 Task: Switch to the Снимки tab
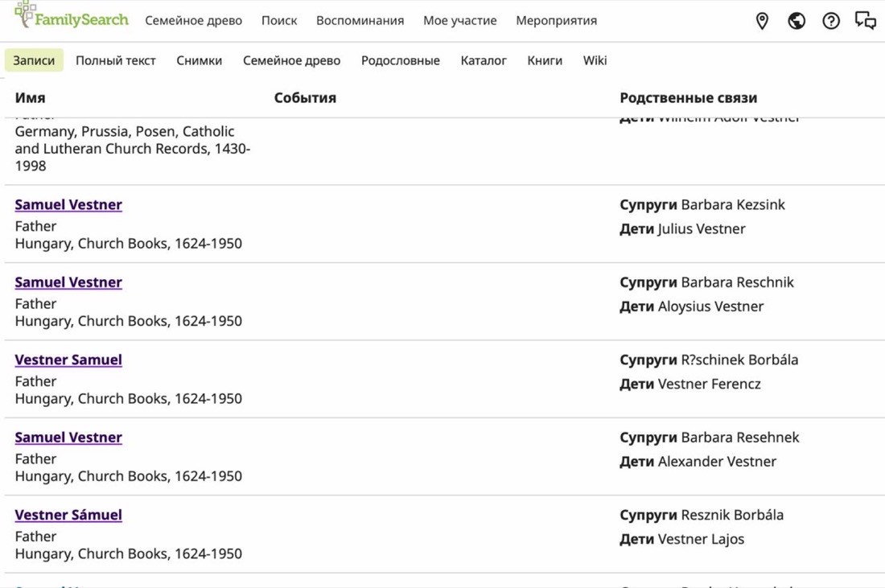tap(200, 60)
